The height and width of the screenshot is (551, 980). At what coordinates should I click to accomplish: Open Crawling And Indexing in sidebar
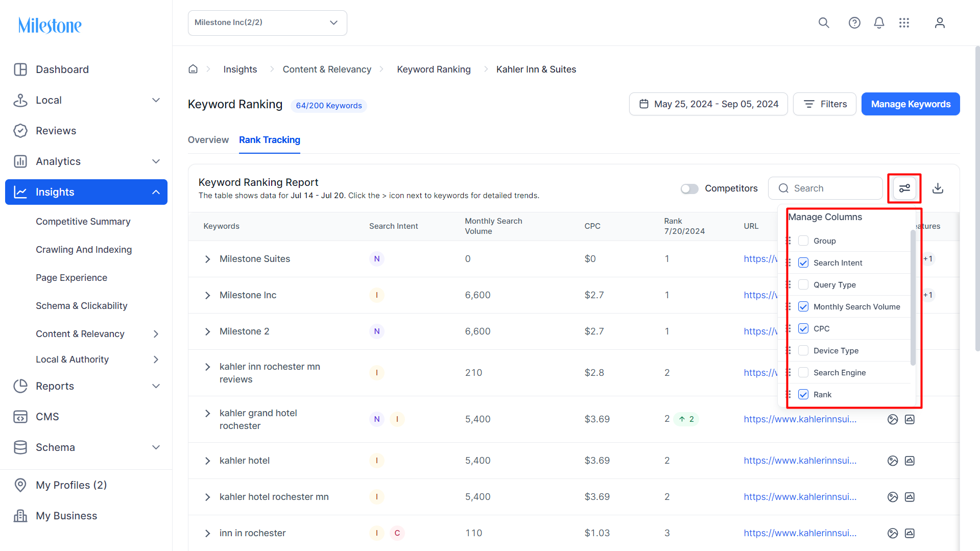84,250
